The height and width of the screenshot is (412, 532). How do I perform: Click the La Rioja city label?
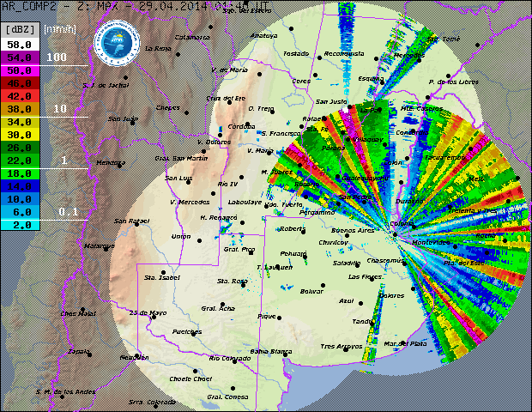(x=158, y=49)
